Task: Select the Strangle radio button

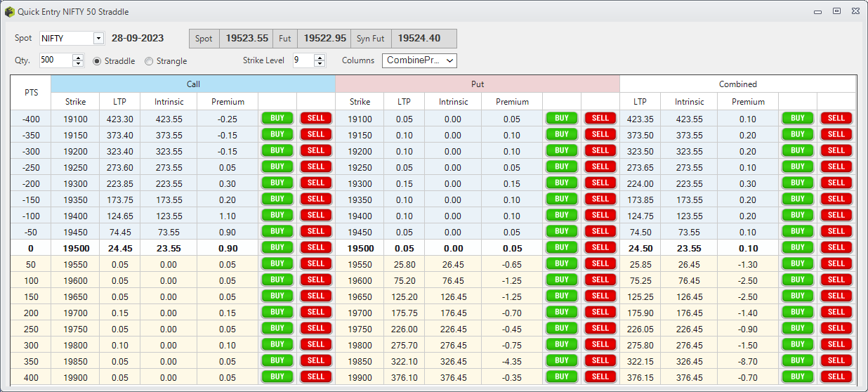Action: 149,61
